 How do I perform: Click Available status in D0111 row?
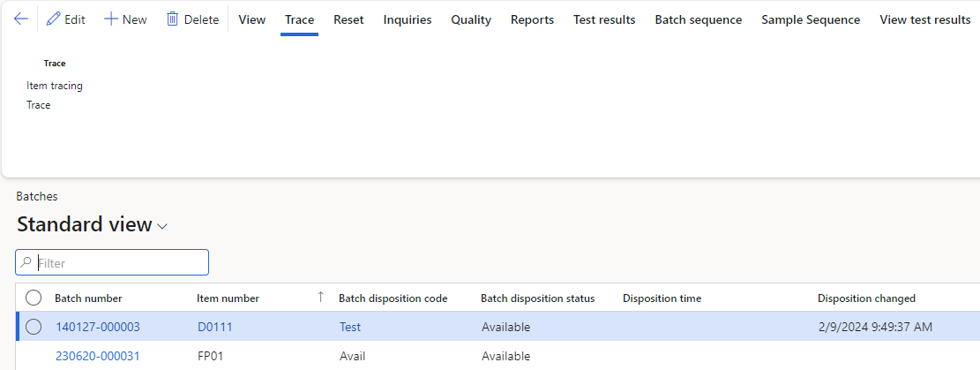505,327
